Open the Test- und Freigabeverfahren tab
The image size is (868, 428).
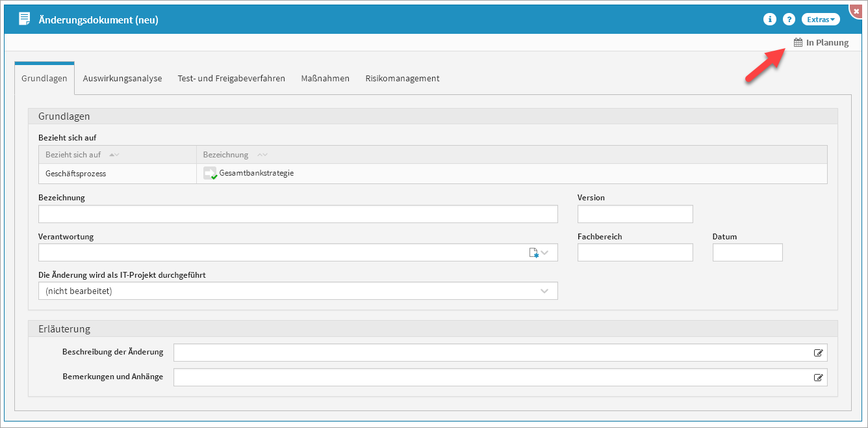point(231,79)
